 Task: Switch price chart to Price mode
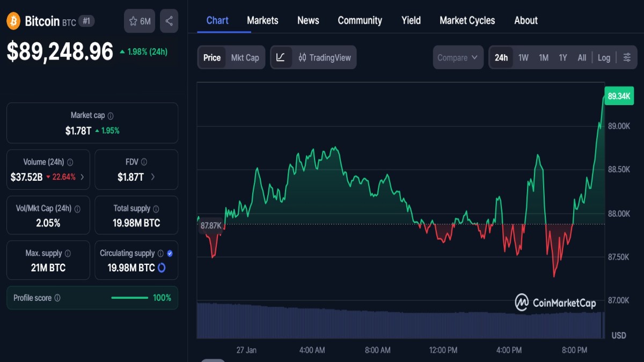[x=211, y=57]
